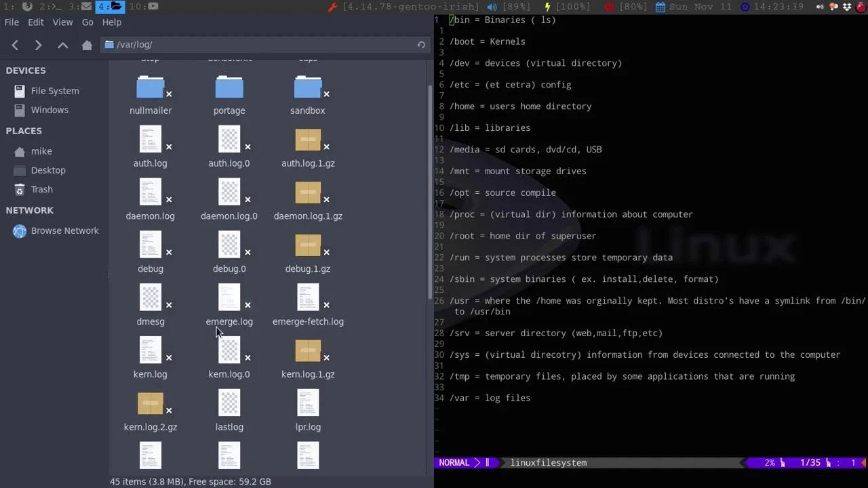This screenshot has width=868, height=488.
Task: Select the kern.log.1.gz archive
Action: [308, 359]
